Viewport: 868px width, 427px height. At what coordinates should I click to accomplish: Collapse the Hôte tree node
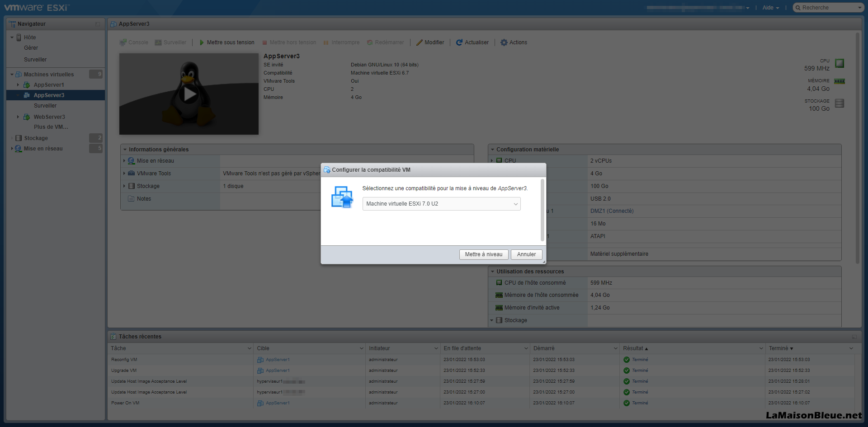[x=12, y=38]
